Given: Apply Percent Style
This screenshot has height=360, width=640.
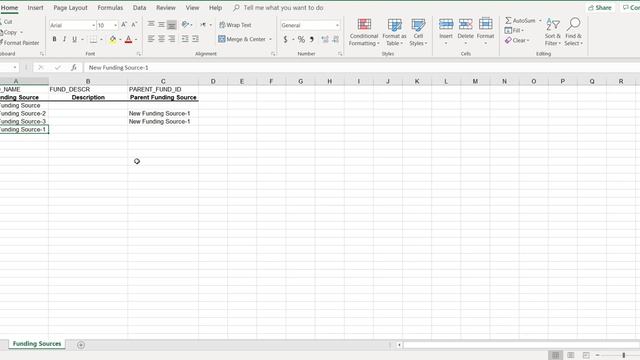Looking at the screenshot, I should pyautogui.click(x=301, y=39).
